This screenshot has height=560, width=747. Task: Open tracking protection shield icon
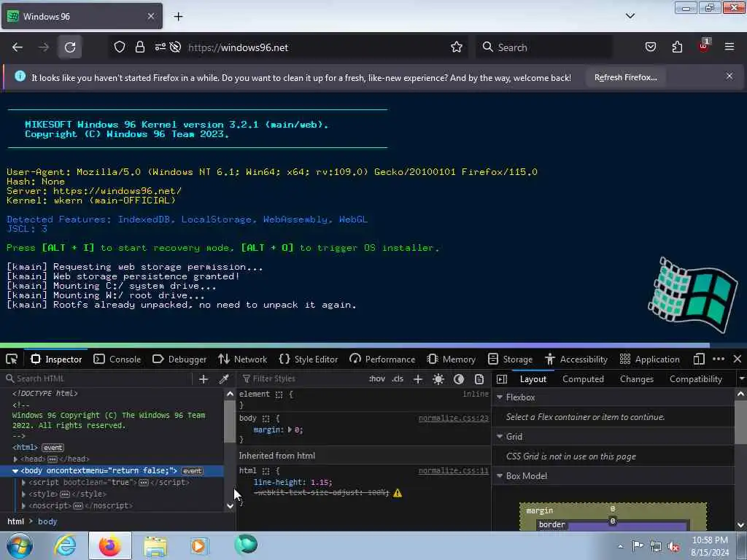[x=120, y=47]
